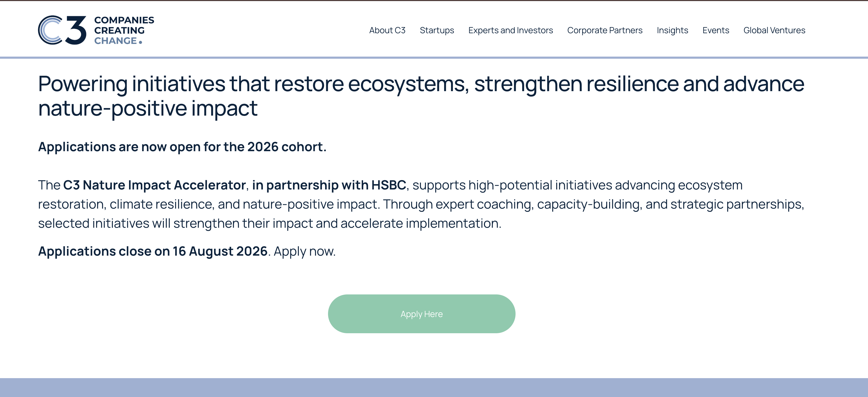The height and width of the screenshot is (397, 868).
Task: Click the bold C3 Nature Impact Accelerator text
Action: 154,185
